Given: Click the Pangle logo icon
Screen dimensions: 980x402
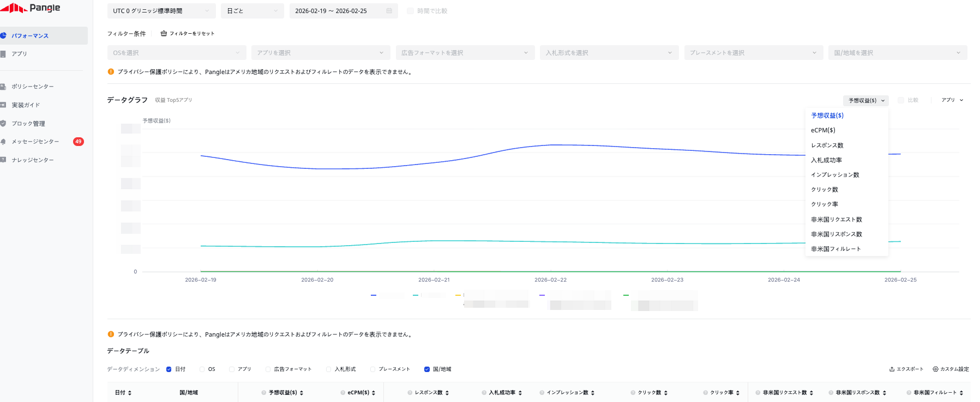Looking at the screenshot, I should (x=14, y=8).
